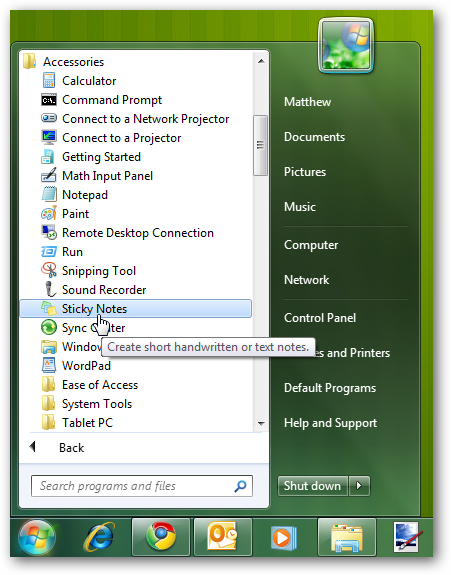This screenshot has height=575, width=451.
Task: Open Default Programs
Action: point(330,388)
